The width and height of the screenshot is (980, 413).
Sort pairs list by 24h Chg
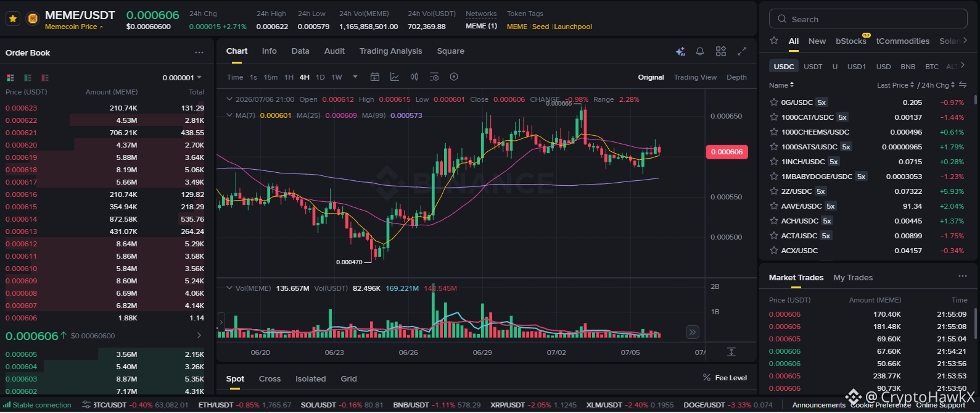(937, 85)
